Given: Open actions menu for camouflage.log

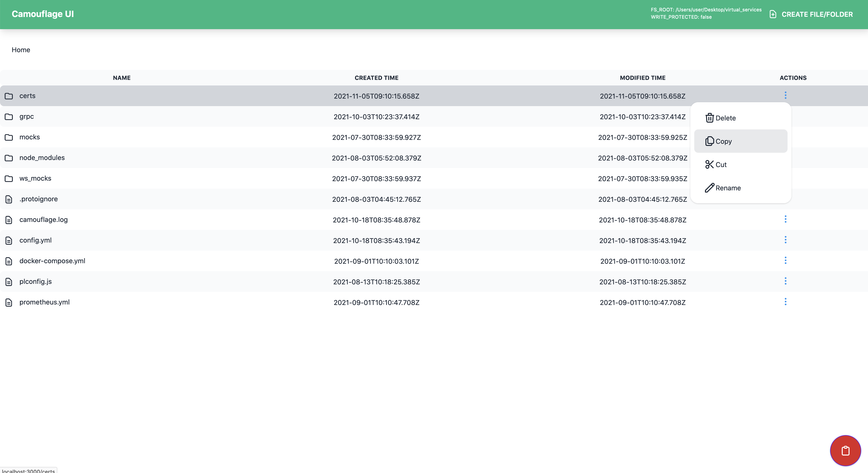Looking at the screenshot, I should click(x=785, y=219).
